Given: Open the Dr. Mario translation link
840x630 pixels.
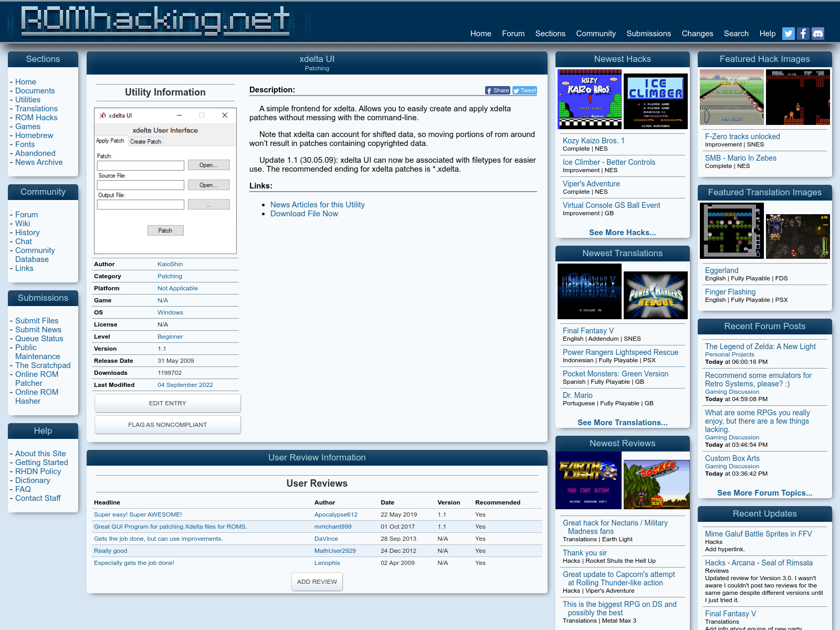Looking at the screenshot, I should point(577,395).
